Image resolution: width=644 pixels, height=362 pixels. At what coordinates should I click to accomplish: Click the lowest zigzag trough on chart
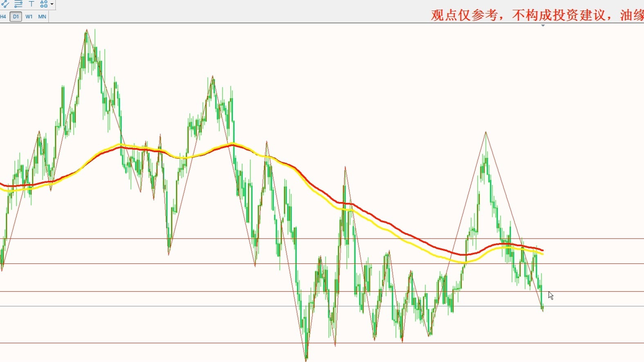(x=306, y=360)
